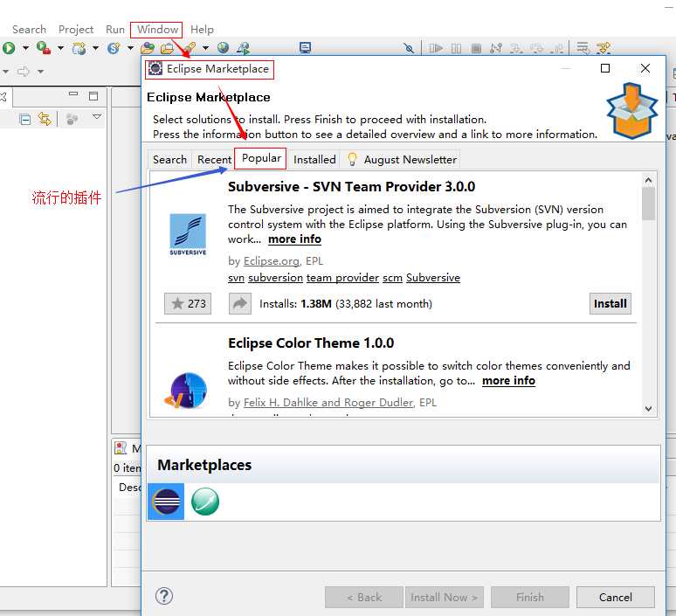Click the Subversive plugin logo thumbnail

tap(188, 235)
